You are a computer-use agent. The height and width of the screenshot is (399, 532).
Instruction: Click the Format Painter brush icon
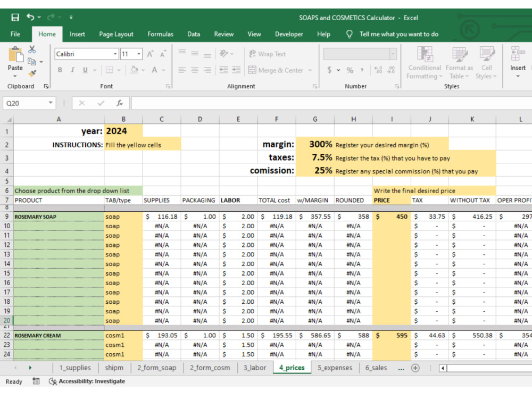(x=32, y=73)
